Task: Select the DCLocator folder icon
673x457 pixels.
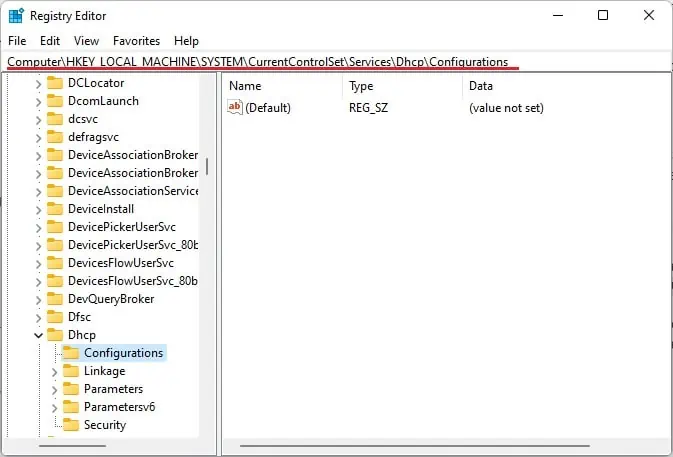Action: (x=55, y=82)
